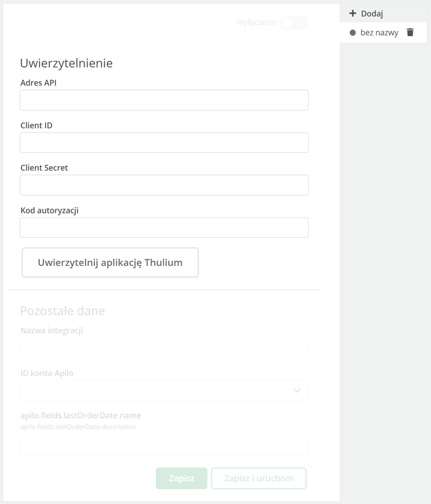The width and height of the screenshot is (431, 504).
Task: Select the 'bez nazwy' integration entry
Action: tap(379, 33)
